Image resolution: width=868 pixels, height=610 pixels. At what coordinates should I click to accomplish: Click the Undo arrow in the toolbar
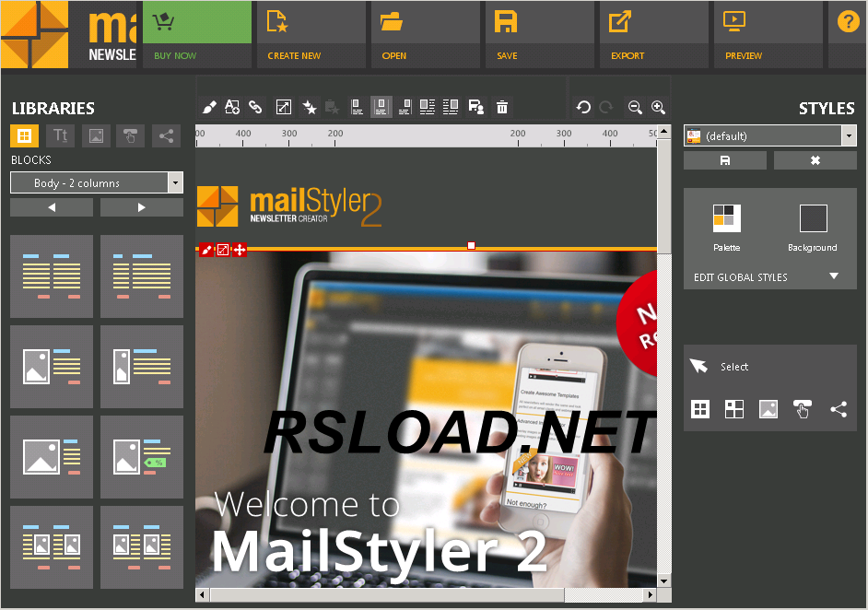583,106
